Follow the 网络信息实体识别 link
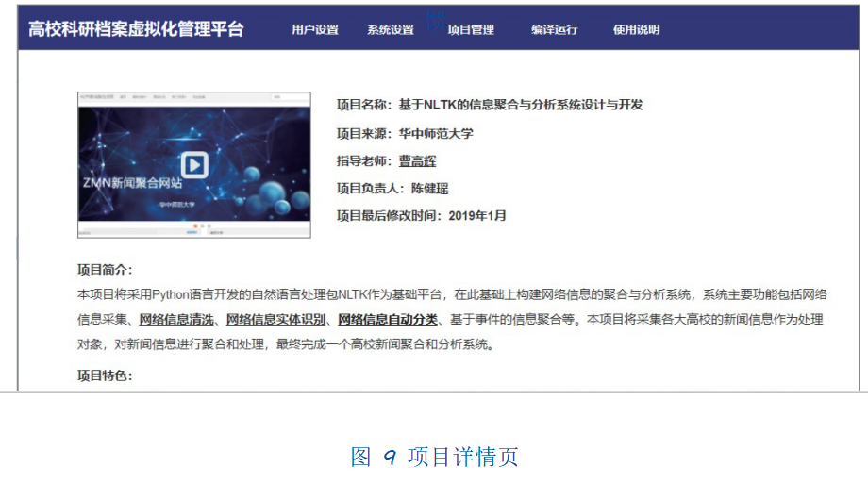The image size is (868, 502). pos(275,319)
